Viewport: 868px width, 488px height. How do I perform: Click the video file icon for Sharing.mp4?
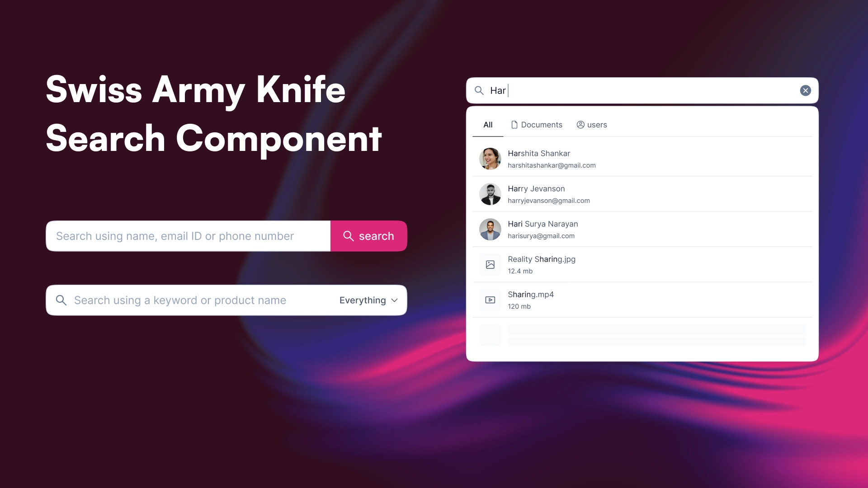(490, 300)
